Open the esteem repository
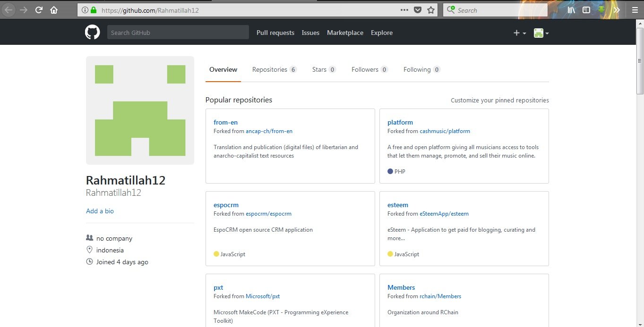The image size is (644, 327). [398, 205]
